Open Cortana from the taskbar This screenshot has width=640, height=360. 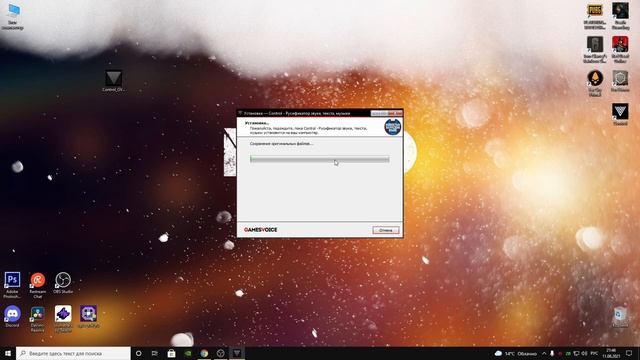(138, 353)
